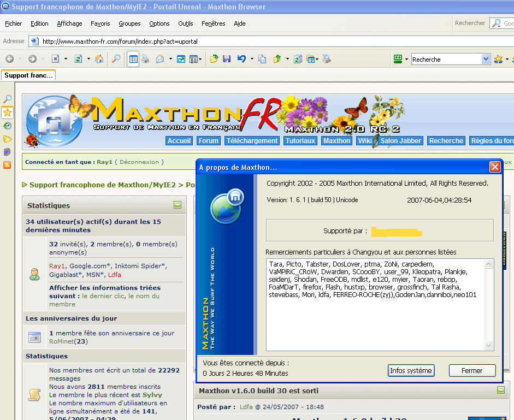
Task: Open the Téléchargement nav link
Action: pos(252,141)
